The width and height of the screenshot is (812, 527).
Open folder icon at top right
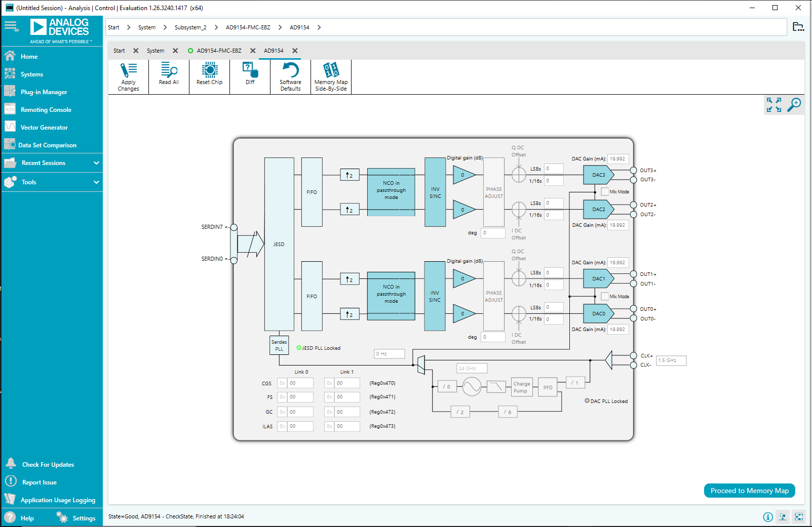tap(798, 27)
